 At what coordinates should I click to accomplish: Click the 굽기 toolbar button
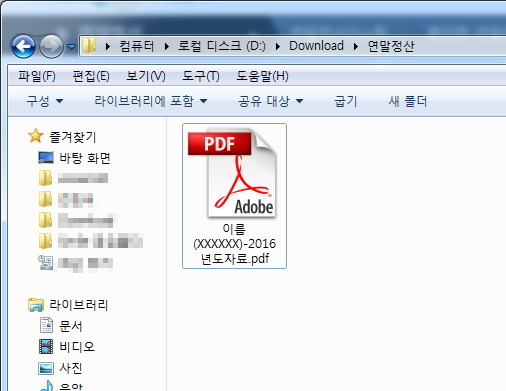[346, 101]
